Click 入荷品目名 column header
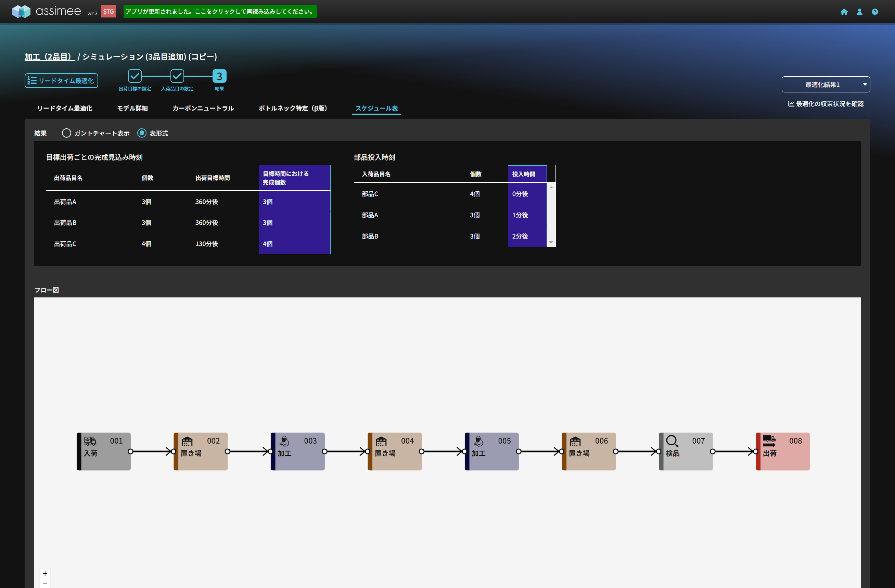This screenshot has width=895, height=588. [x=376, y=174]
